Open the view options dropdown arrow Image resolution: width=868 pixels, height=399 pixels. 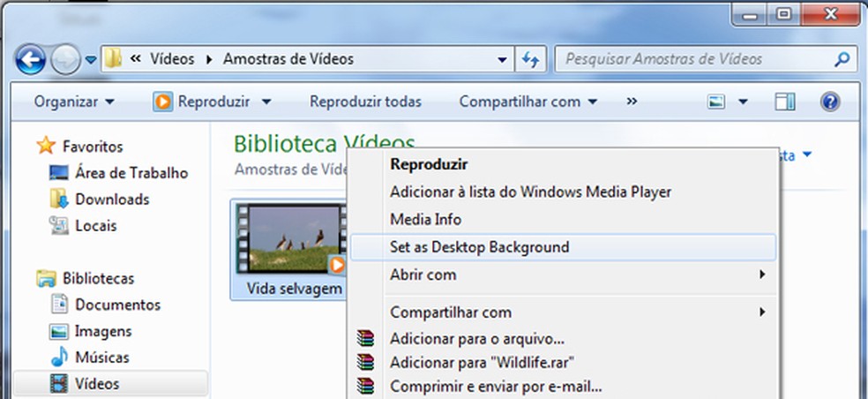click(x=743, y=102)
